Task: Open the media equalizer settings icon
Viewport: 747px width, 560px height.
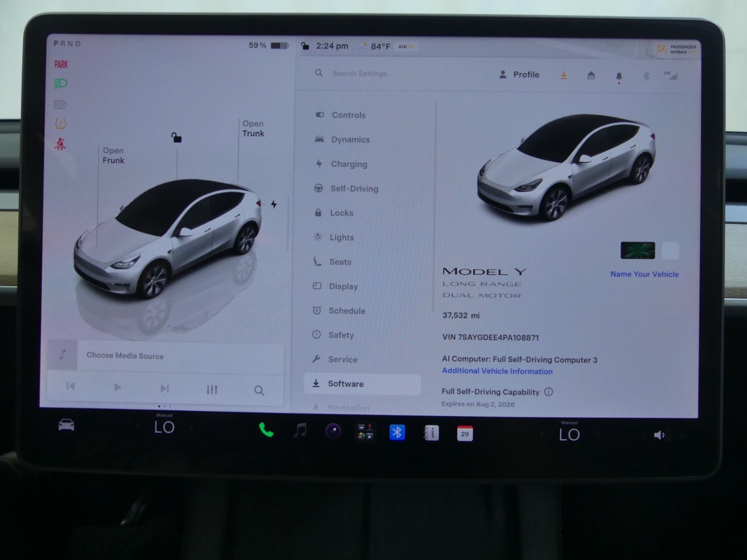Action: click(212, 389)
